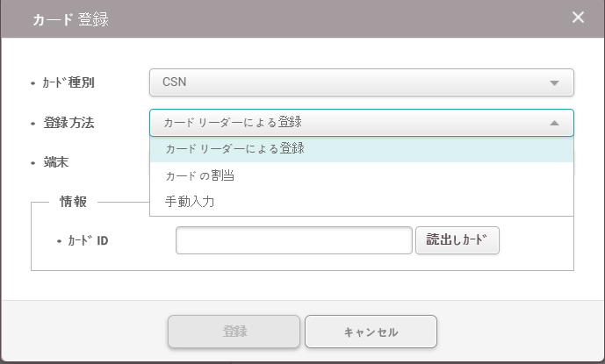
Task: Focus the カード ID text field
Action: pyautogui.click(x=293, y=240)
